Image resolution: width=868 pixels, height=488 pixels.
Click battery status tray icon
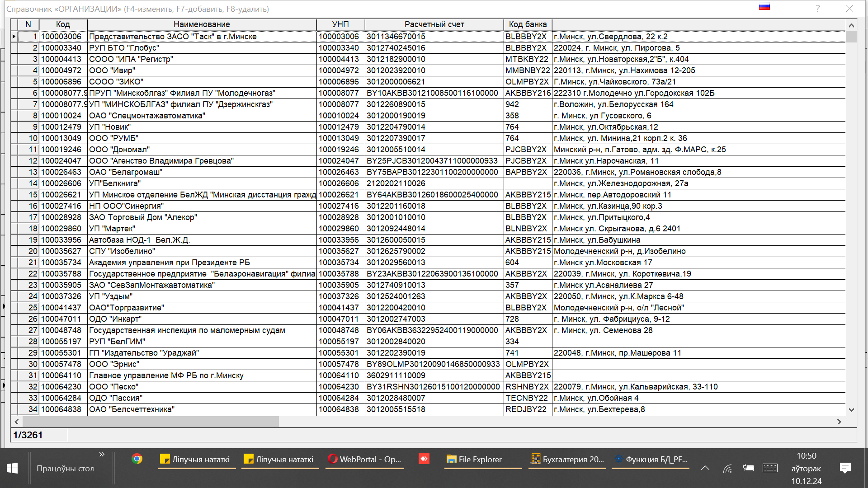(x=748, y=468)
